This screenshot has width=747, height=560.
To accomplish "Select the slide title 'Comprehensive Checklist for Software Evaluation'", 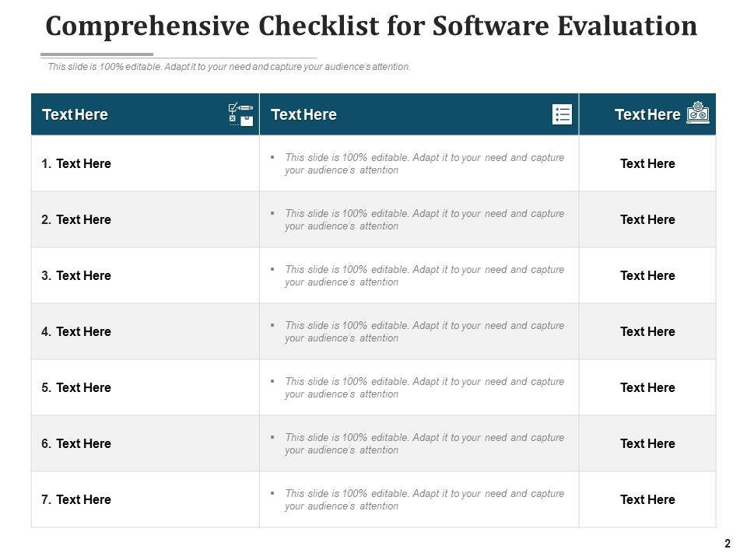I will (371, 26).
